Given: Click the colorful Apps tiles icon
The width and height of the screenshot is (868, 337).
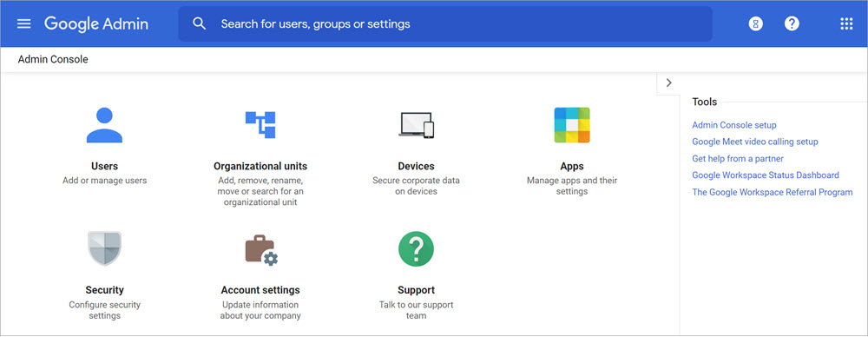Looking at the screenshot, I should (x=572, y=125).
